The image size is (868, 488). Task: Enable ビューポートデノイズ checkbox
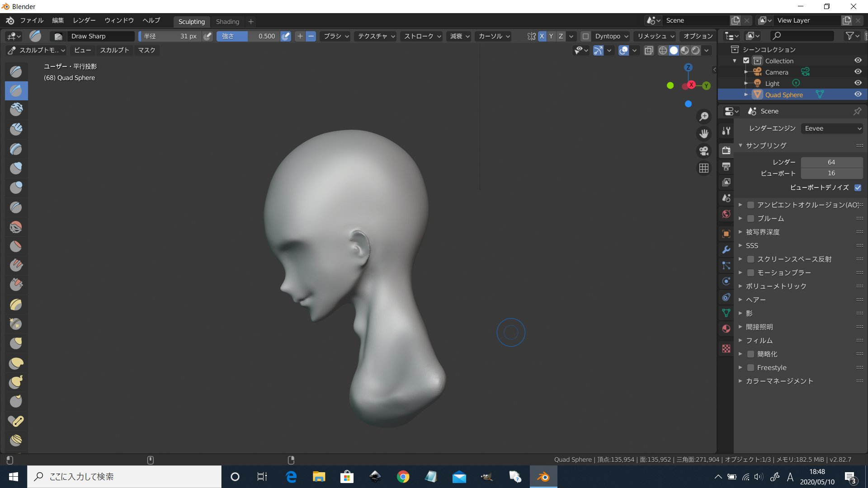tap(858, 188)
